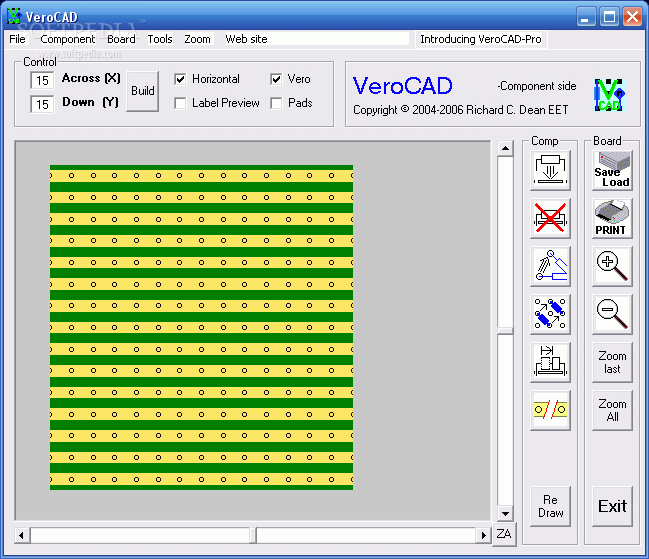Click the Save Load board icon

tap(612, 170)
